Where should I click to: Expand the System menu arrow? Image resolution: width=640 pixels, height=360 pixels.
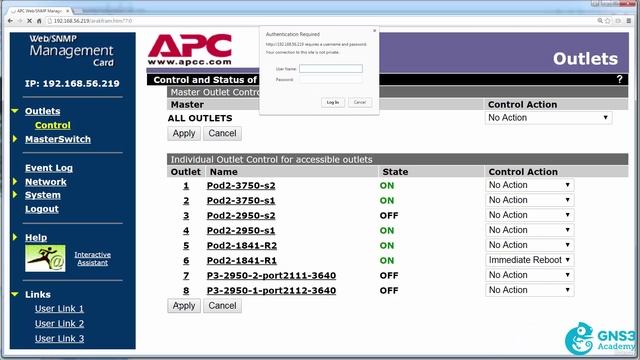15,195
